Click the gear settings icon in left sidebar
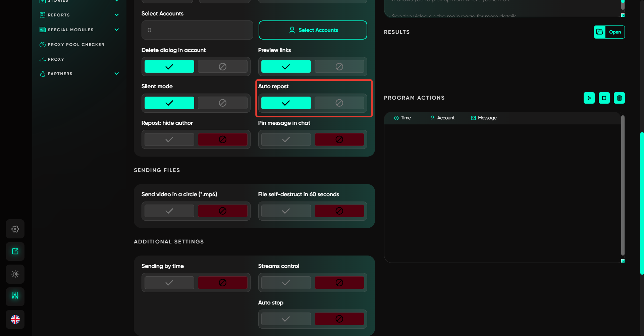The height and width of the screenshot is (336, 644). (x=15, y=229)
